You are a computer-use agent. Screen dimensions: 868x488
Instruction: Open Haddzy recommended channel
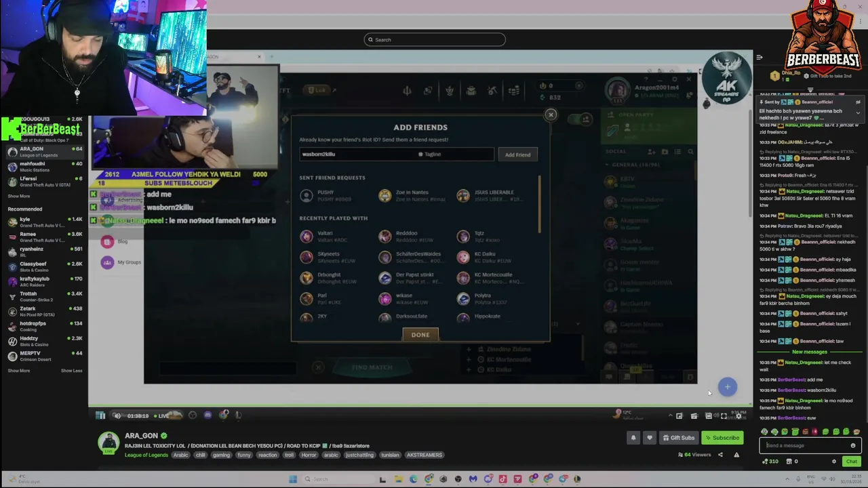pyautogui.click(x=44, y=342)
